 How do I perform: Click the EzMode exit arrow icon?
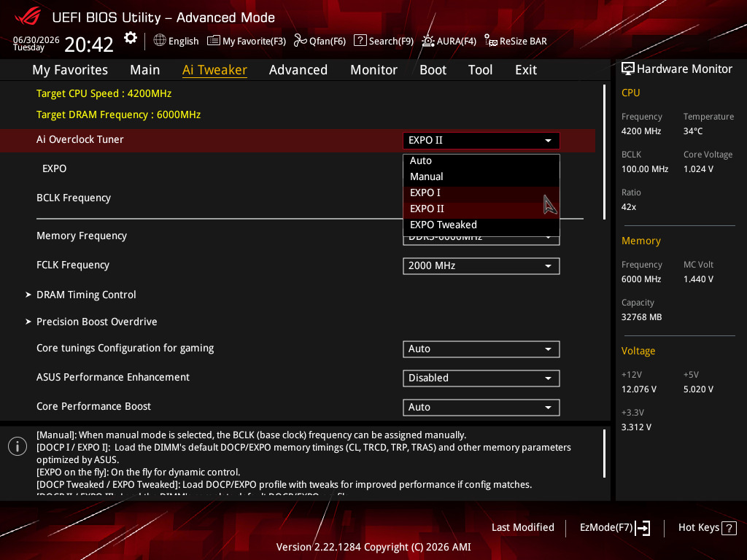click(643, 528)
